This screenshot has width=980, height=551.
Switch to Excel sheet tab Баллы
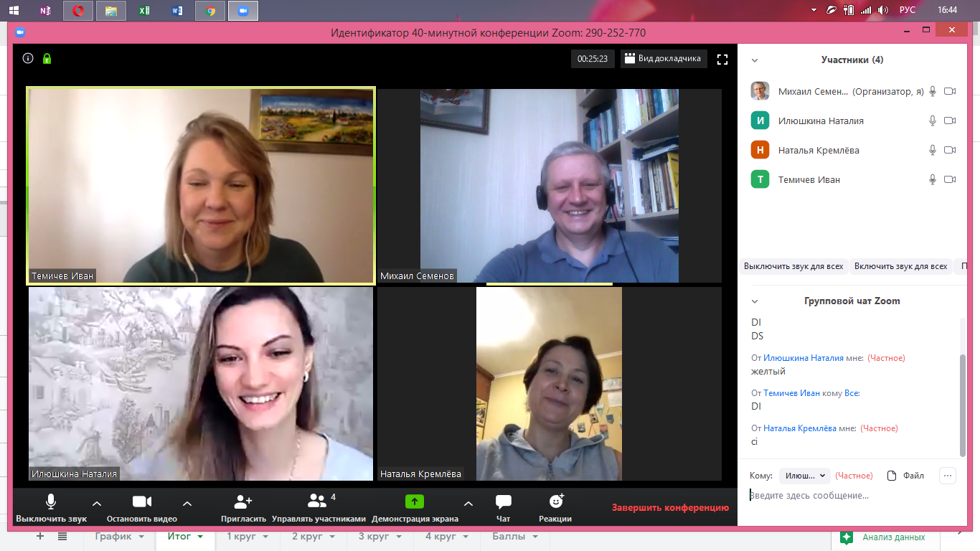click(514, 537)
